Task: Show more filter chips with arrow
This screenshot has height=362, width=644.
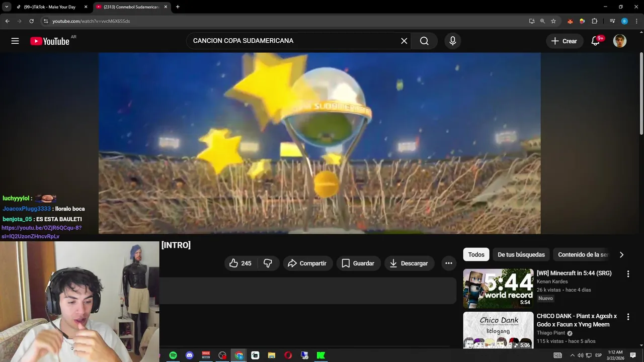Action: pyautogui.click(x=621, y=255)
